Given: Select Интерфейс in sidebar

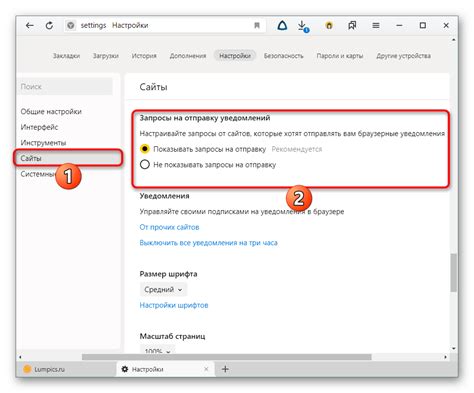Looking at the screenshot, I should coord(39,127).
